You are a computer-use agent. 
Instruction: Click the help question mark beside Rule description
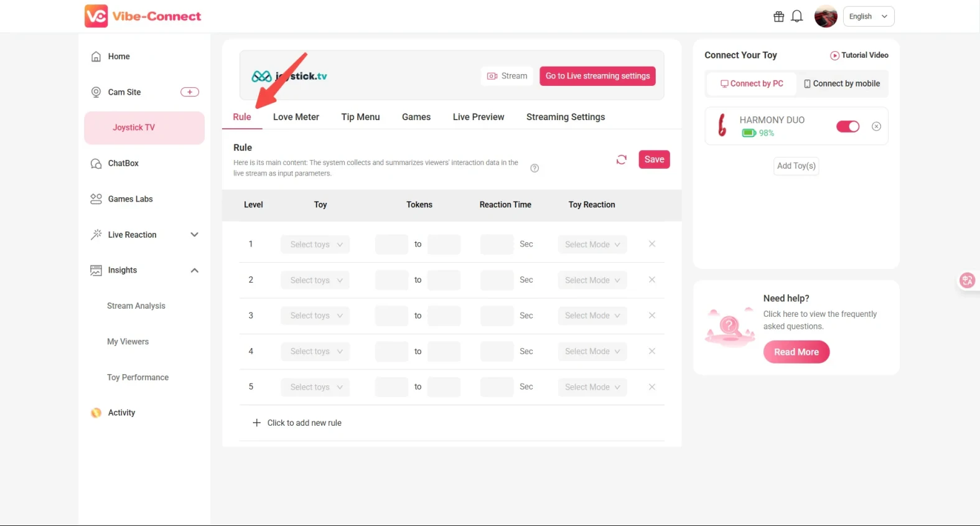click(534, 168)
